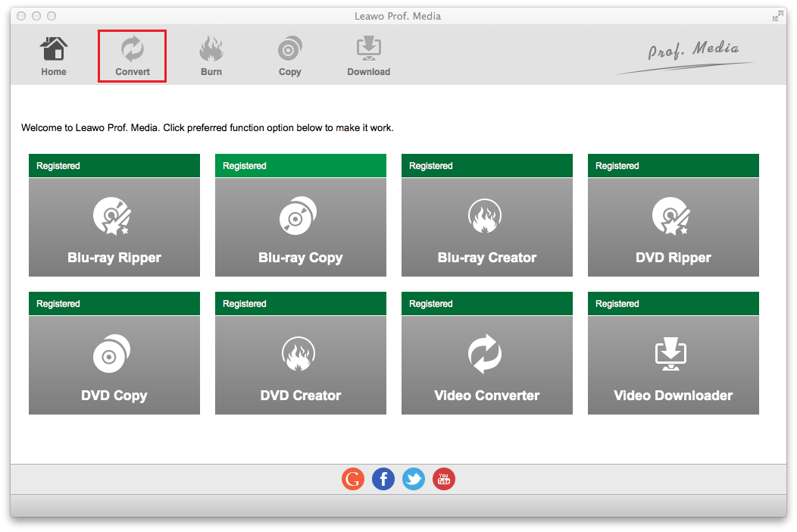
Task: Click Registered banner above Blu-ray Copy
Action: click(301, 166)
